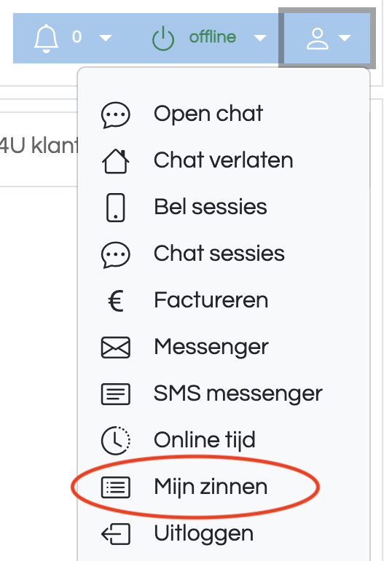The height and width of the screenshot is (561, 392).
Task: Click the notification bell icon
Action: tap(46, 39)
